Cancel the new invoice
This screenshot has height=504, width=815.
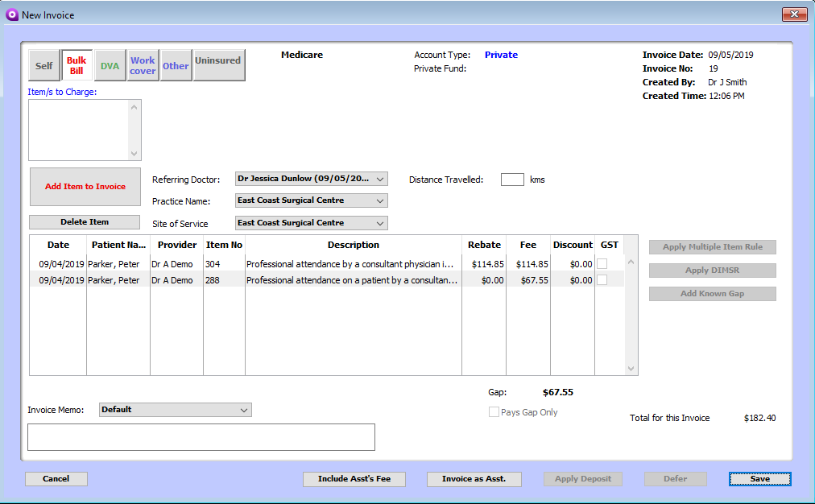coord(56,479)
